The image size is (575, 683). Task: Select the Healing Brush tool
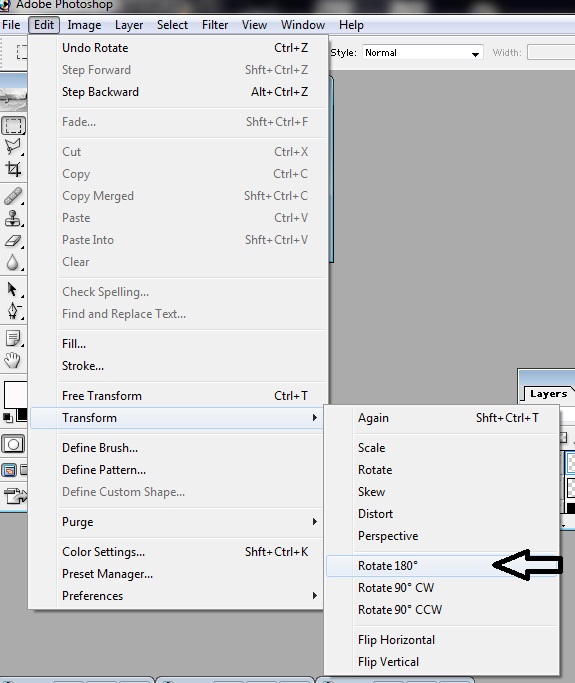13,196
